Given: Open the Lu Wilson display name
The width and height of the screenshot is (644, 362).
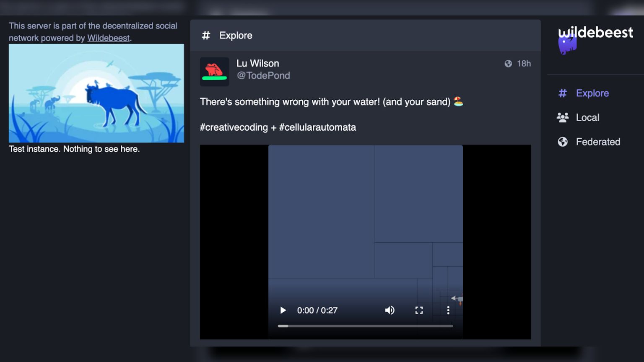Looking at the screenshot, I should pyautogui.click(x=257, y=64).
